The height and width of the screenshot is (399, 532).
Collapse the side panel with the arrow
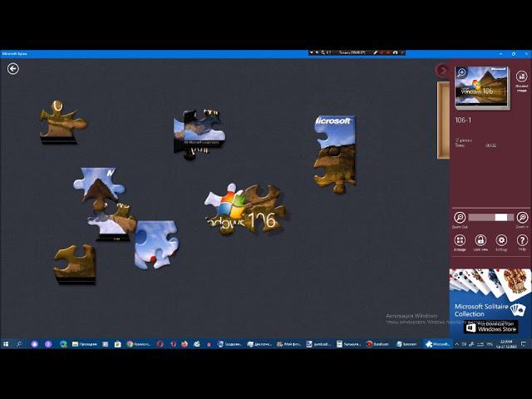tap(441, 70)
